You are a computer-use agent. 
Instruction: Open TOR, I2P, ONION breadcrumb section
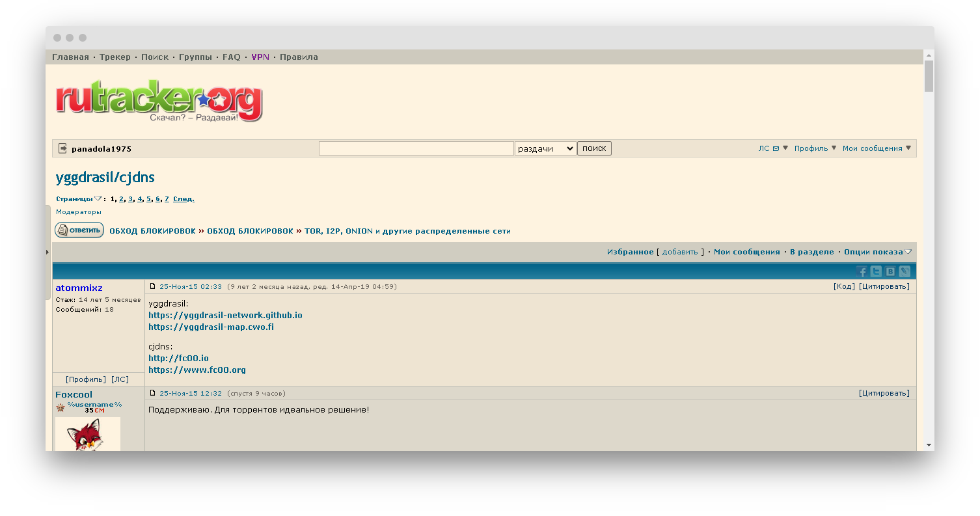coord(407,231)
